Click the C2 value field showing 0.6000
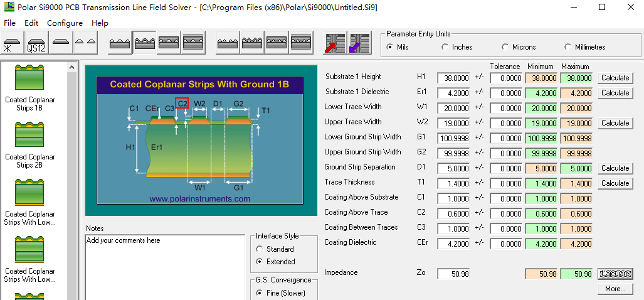 [x=454, y=213]
